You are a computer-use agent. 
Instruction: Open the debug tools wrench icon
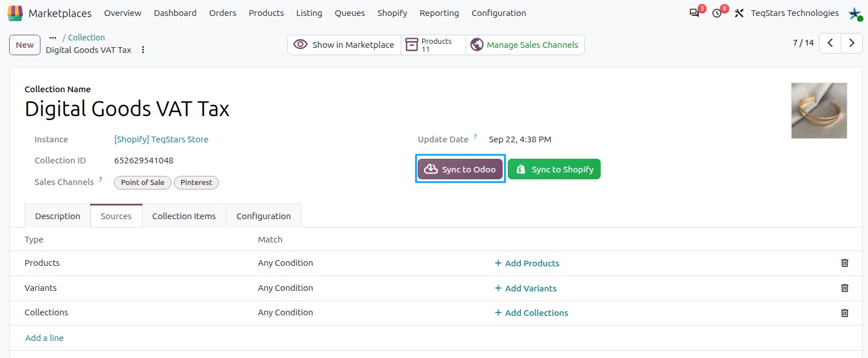739,13
